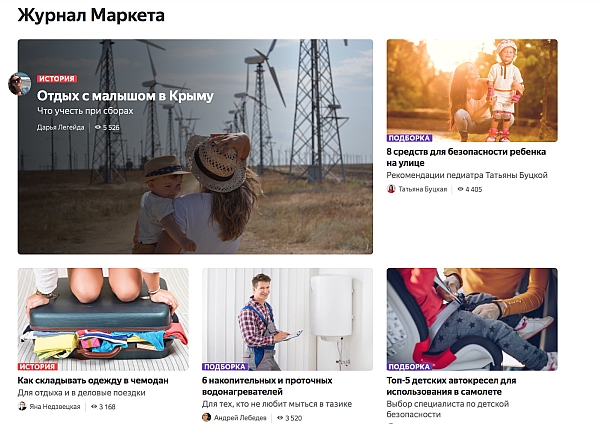Click the "Журнал Маркета" heading
Image resolution: width=600 pixels, height=424 pixels.
coord(91,16)
